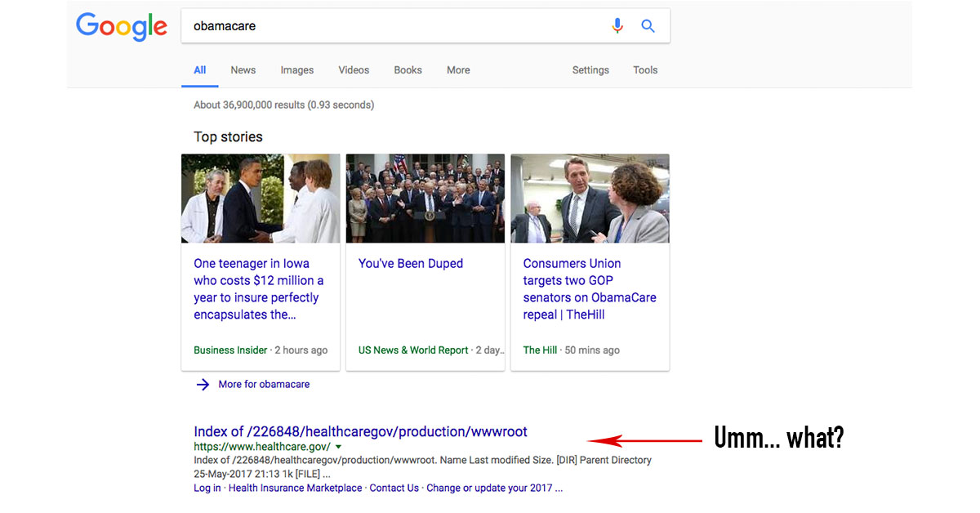Click the 'US News & World Report' source label

pos(413,350)
